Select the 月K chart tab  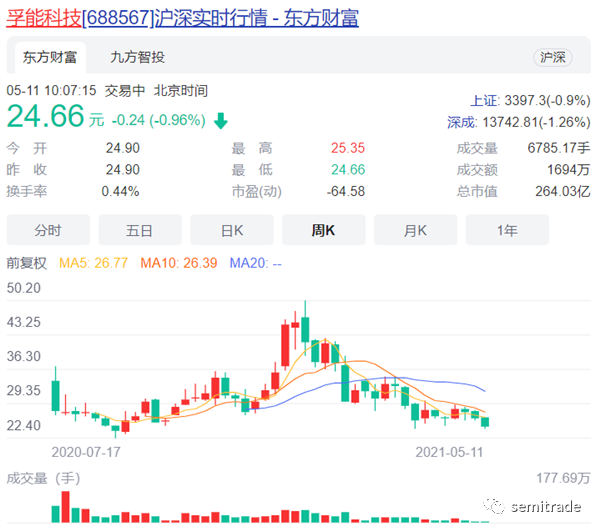416,230
